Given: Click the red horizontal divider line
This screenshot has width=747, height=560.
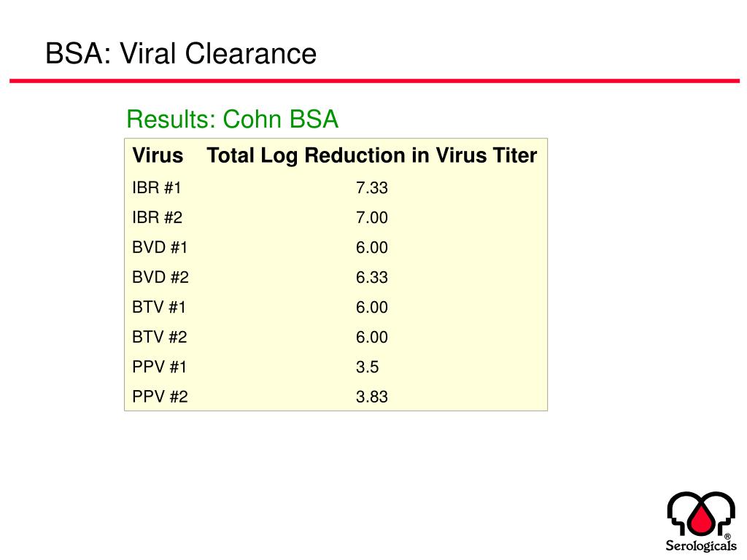Looking at the screenshot, I should coord(374,81).
